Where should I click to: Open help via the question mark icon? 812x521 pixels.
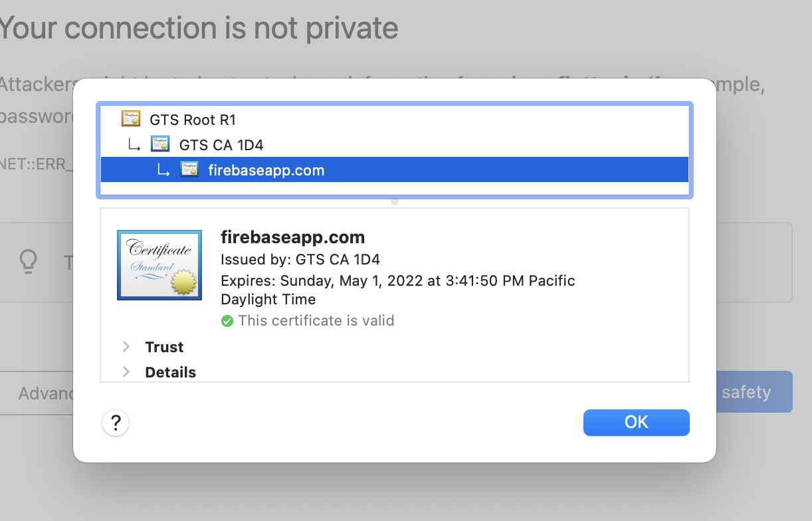click(116, 423)
